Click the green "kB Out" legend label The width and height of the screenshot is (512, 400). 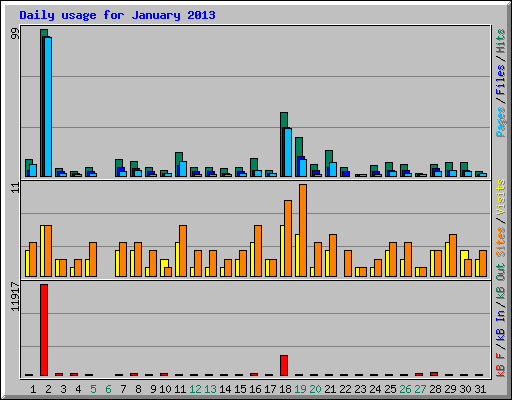coord(500,282)
